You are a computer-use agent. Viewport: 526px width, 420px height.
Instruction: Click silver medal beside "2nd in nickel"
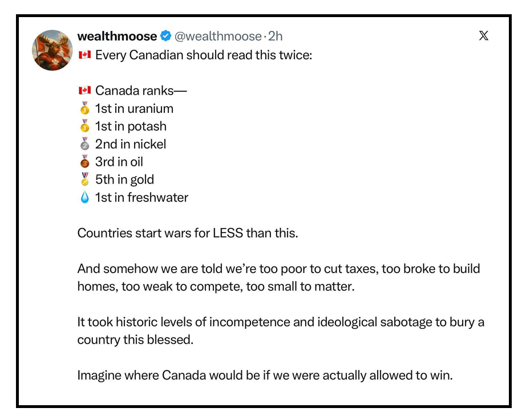click(x=85, y=144)
